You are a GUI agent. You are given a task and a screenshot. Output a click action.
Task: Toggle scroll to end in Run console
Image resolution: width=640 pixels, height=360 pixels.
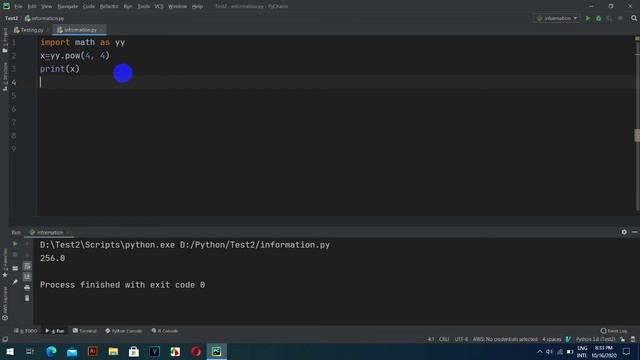(x=27, y=277)
